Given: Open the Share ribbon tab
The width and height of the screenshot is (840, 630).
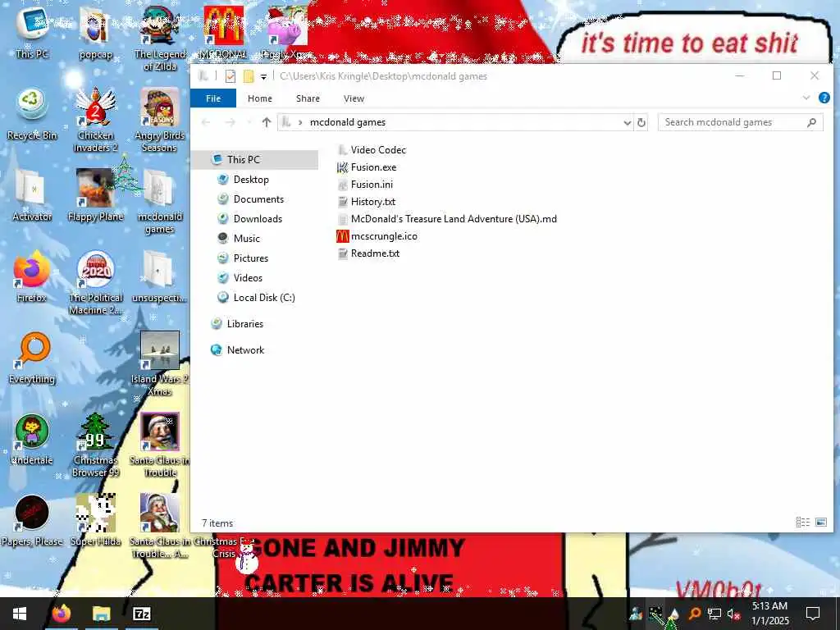Looking at the screenshot, I should (x=308, y=98).
